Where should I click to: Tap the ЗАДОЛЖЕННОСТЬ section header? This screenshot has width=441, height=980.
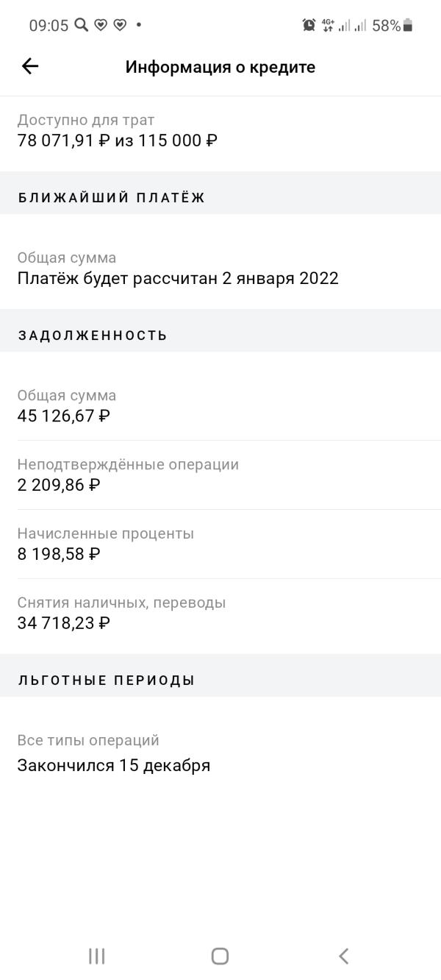click(93, 335)
